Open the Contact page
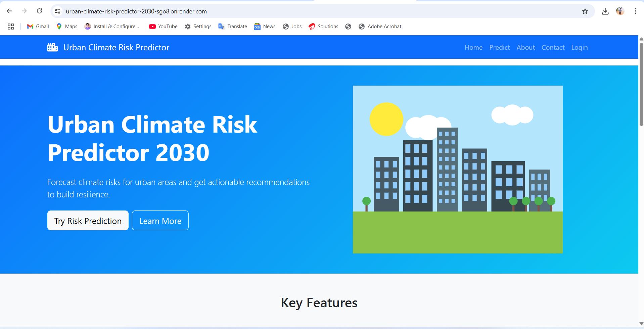Screen dimensions: 644x329 coord(553,47)
